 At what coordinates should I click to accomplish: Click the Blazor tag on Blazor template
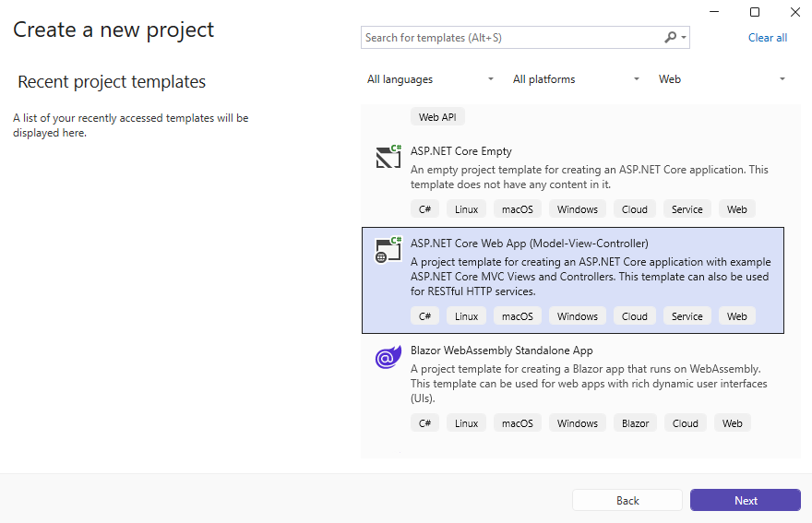click(x=635, y=423)
